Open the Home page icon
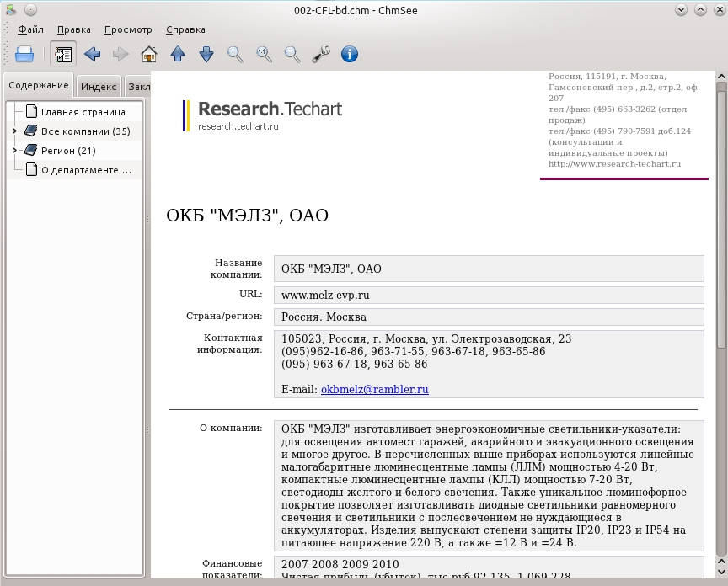 [x=149, y=54]
